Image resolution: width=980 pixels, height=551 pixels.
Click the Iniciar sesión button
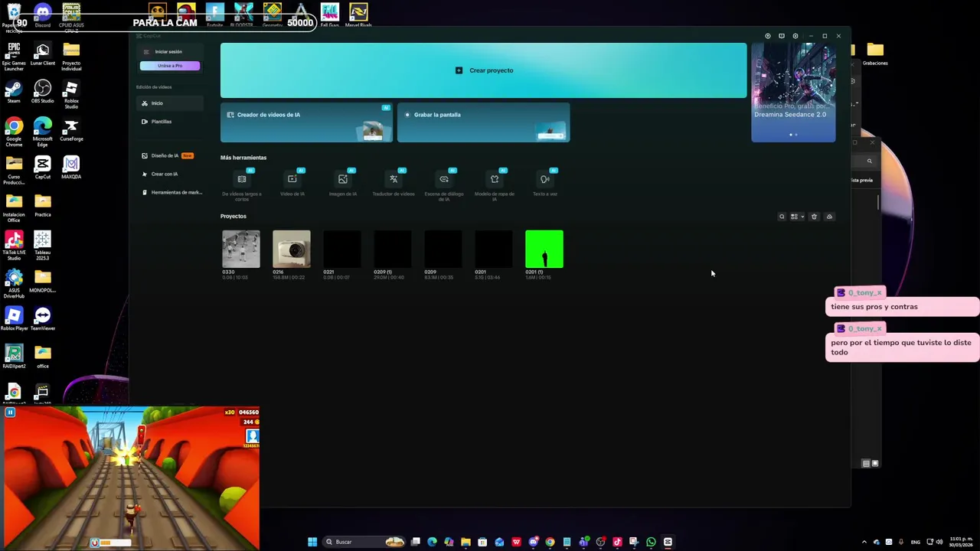coord(169,52)
